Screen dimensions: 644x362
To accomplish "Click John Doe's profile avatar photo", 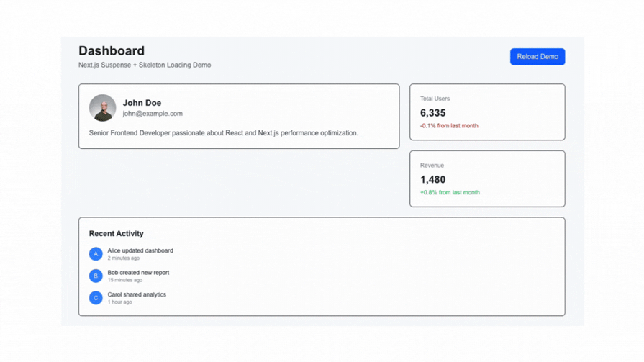I will pos(102,108).
